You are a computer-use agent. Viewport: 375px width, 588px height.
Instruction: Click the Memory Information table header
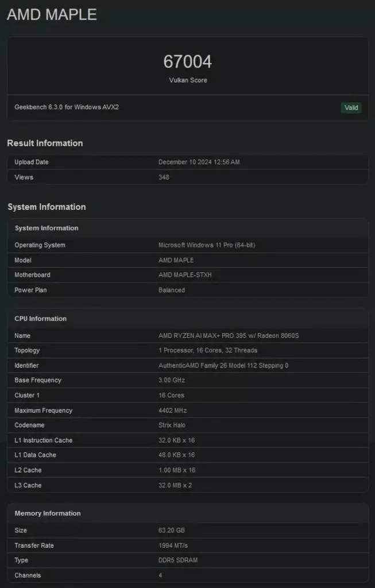click(48, 513)
